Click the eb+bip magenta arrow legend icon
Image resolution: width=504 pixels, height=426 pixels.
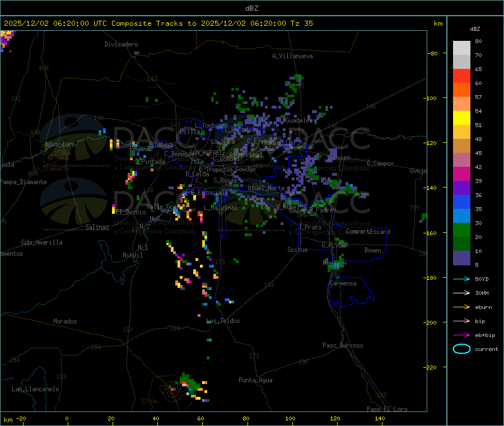461,335
